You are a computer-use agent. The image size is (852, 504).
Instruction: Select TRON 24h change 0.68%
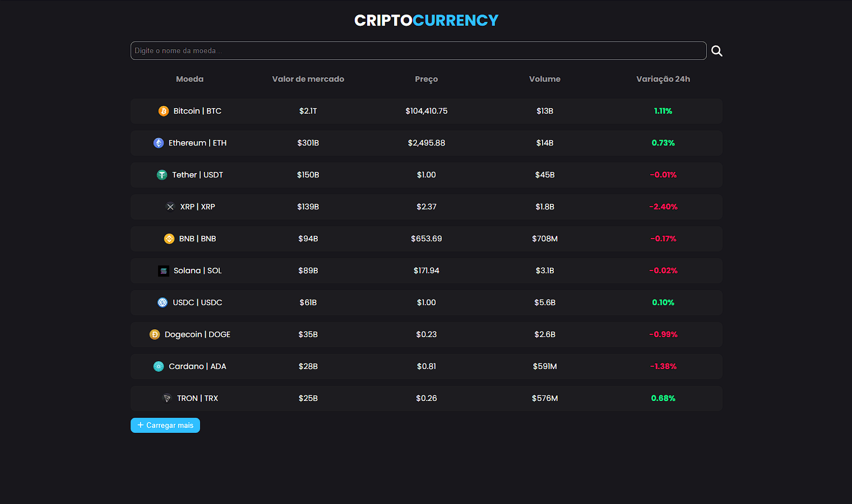tap(663, 398)
